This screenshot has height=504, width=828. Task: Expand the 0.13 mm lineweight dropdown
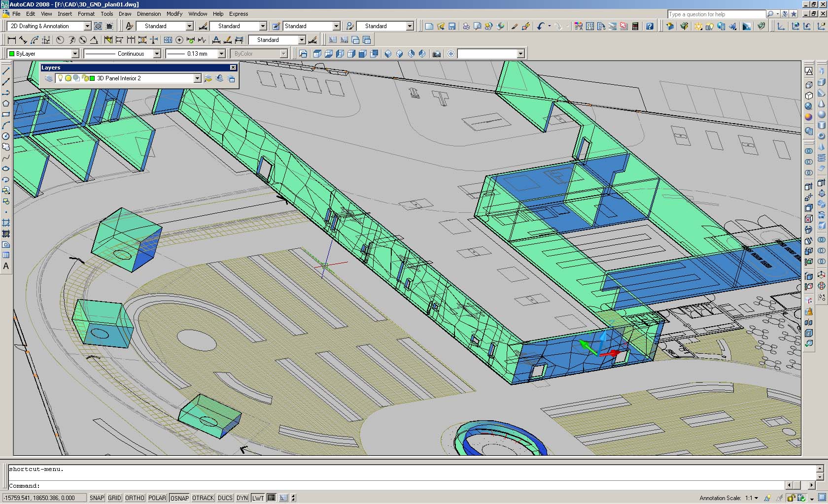[221, 54]
